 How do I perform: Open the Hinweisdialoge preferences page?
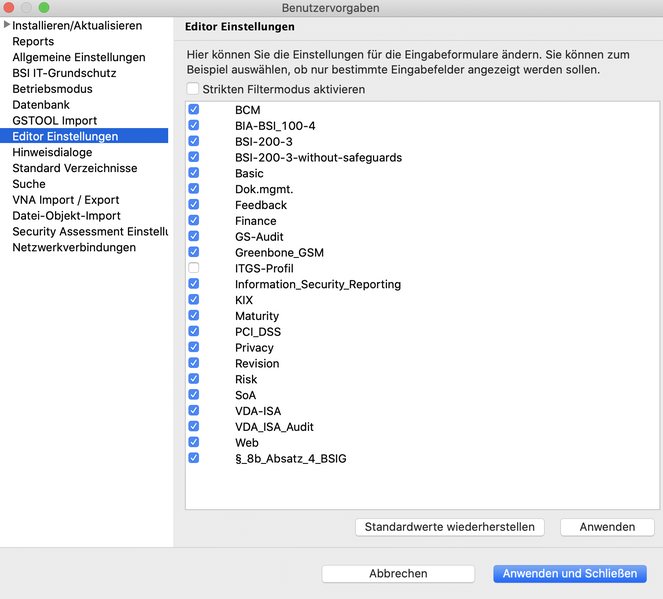[52, 152]
